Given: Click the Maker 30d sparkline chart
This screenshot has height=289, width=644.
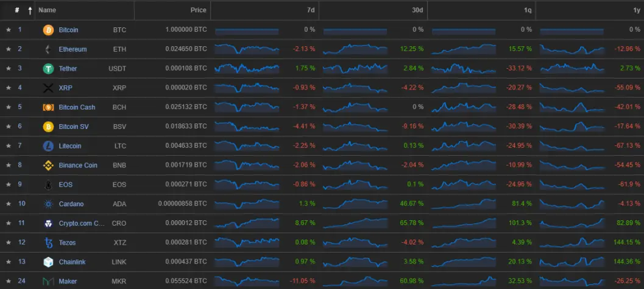Looking at the screenshot, I should click(x=355, y=281).
